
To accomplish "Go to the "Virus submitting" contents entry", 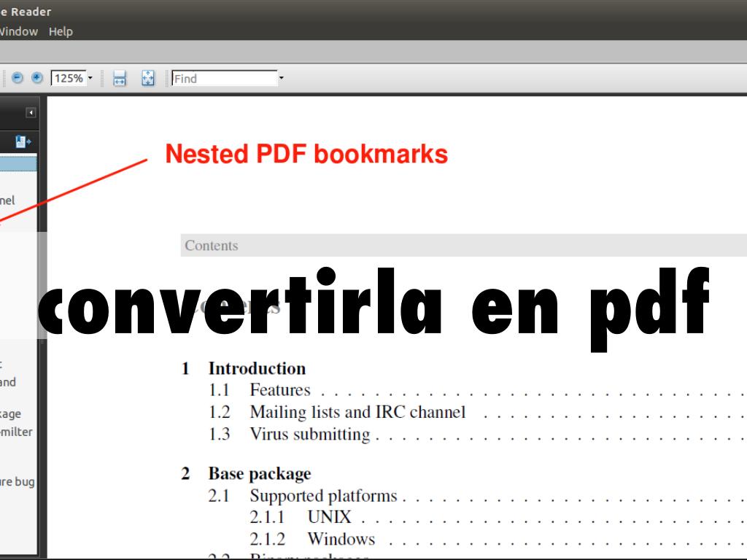I will click(309, 434).
